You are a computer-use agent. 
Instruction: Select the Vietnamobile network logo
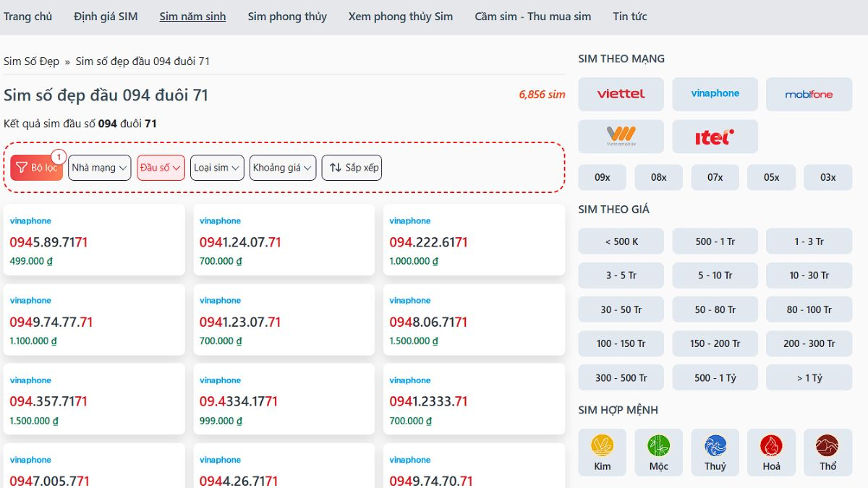[x=621, y=137]
